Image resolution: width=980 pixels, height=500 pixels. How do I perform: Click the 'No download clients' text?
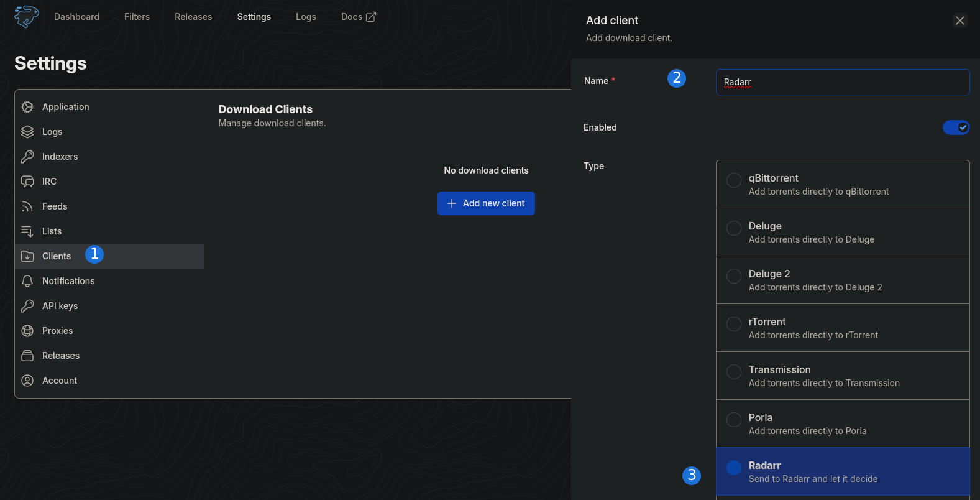pos(486,170)
